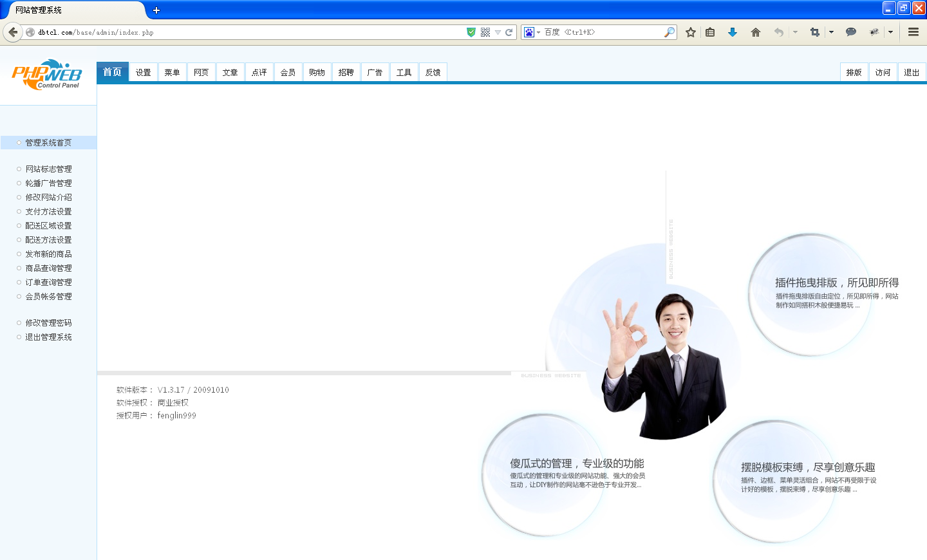Open the QR code icon in address bar
The image size is (927, 560).
[485, 32]
